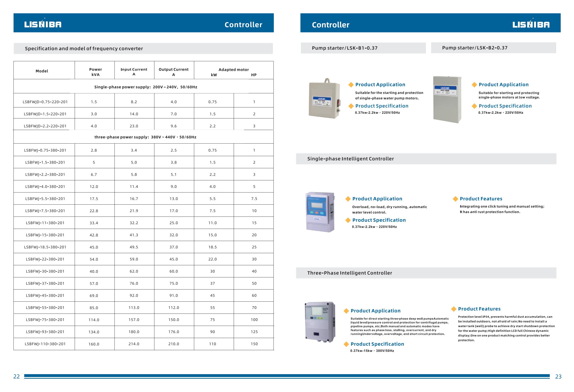Click the LISHIBA logo on left page header
The image size is (574, 392).
tap(43, 24)
